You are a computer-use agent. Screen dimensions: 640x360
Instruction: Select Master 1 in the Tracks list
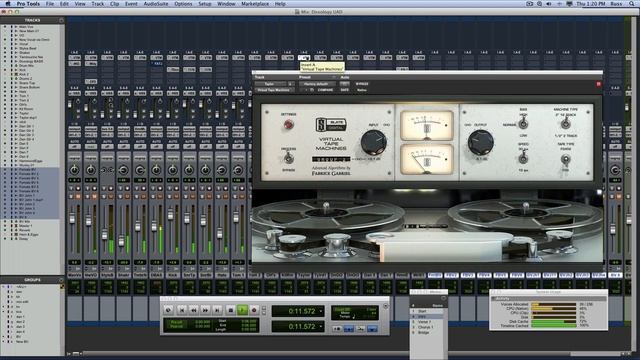click(x=26, y=226)
